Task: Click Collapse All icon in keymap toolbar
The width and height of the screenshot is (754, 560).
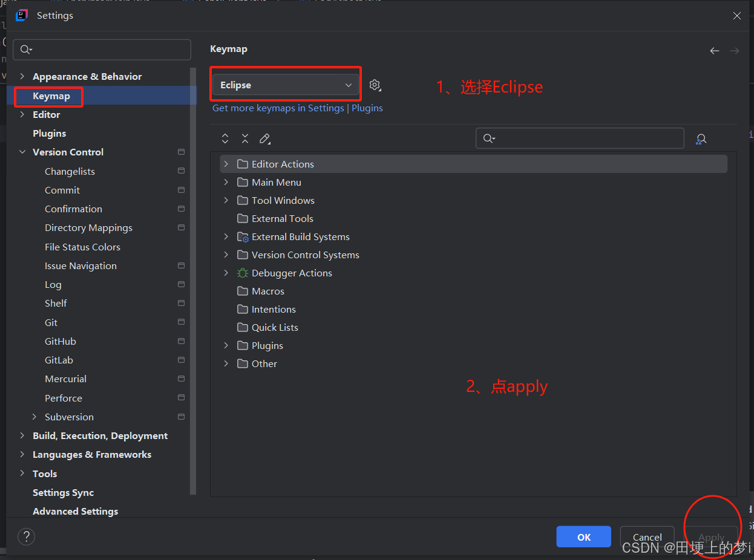Action: click(245, 138)
